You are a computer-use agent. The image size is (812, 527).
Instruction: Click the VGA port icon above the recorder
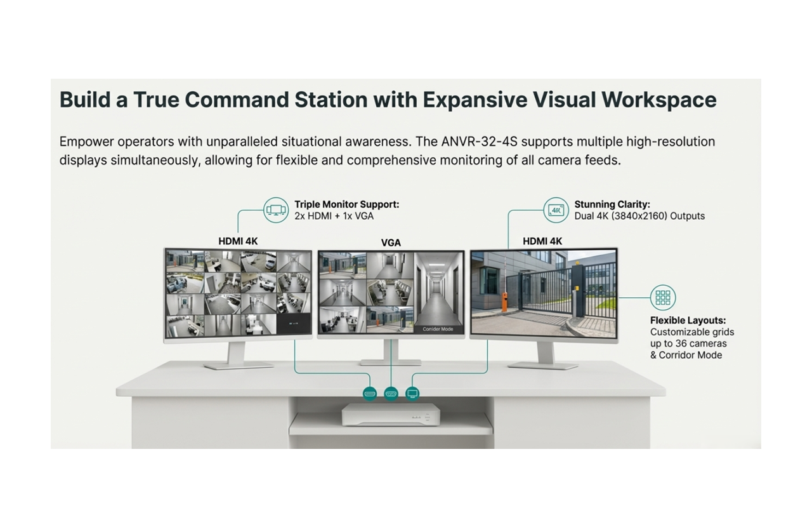coord(391,394)
